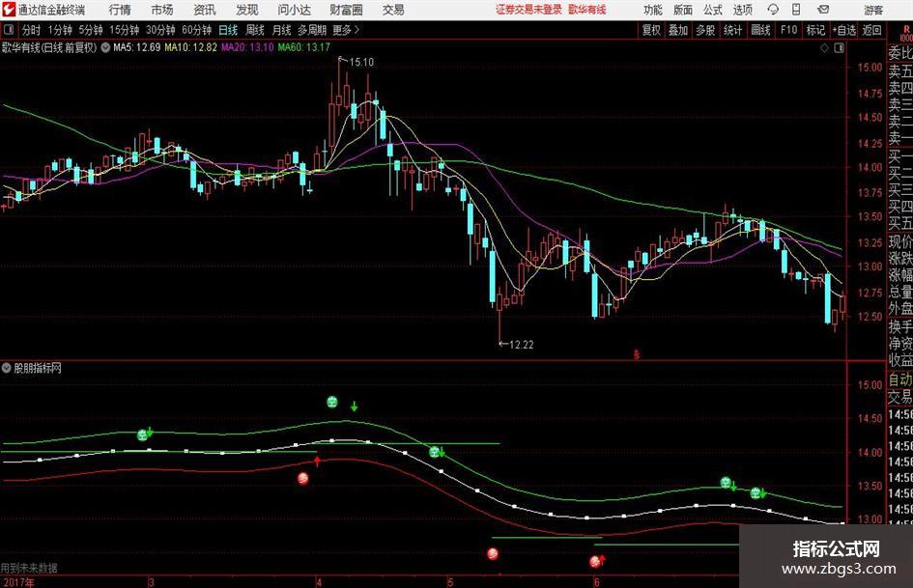Image resolution: width=913 pixels, height=588 pixels.
Task: Click 歌华有线(日线 前复权) chart title
Action: coord(49,47)
